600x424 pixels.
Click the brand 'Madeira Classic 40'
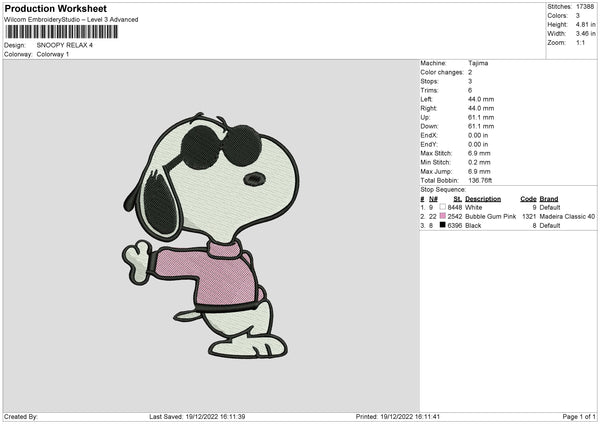tap(567, 217)
